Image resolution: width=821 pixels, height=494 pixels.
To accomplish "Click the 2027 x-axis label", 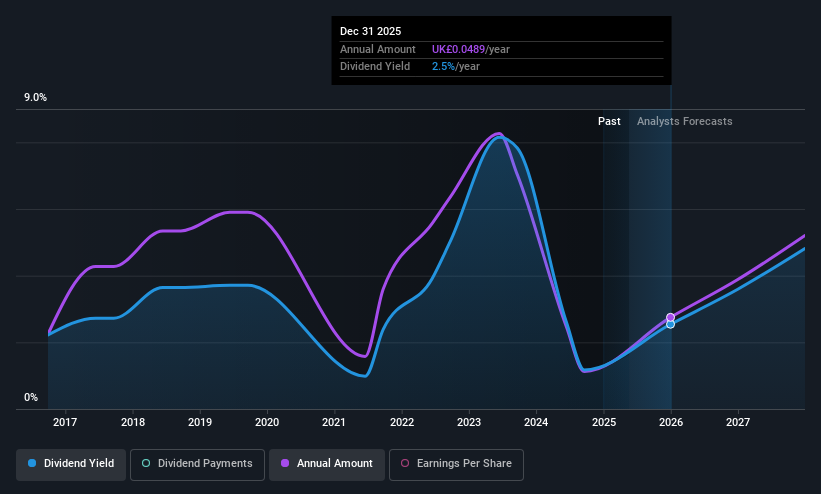I will [x=738, y=422].
